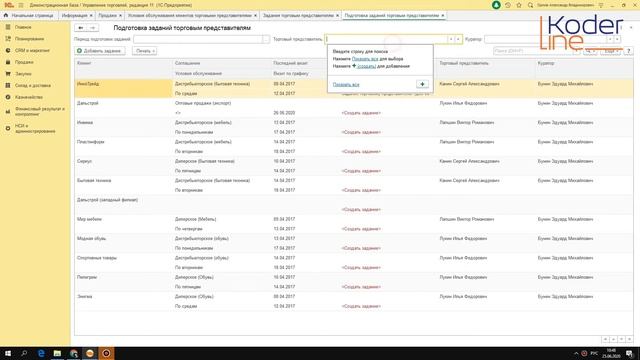This screenshot has width=640, height=360.
Task: Open the main hamburger menu next to 1C logo
Action: pos(21,5)
